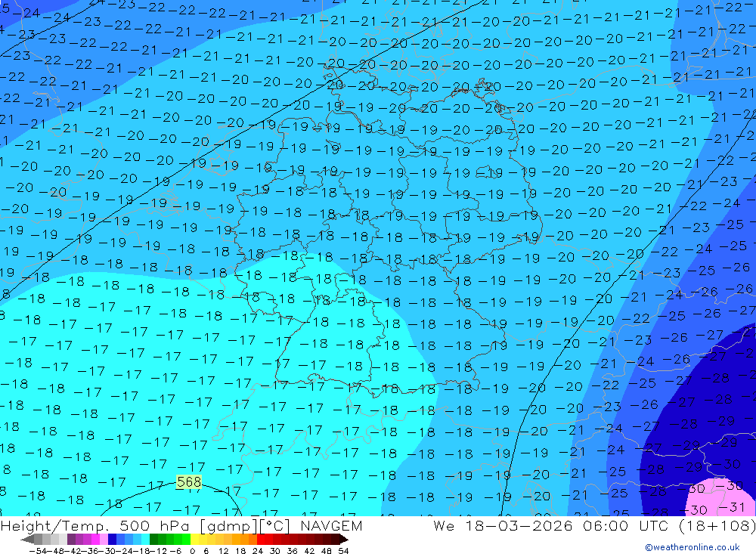Click the NAVGEM model name
Image resolution: width=756 pixels, height=554 pixels.
coord(331,525)
